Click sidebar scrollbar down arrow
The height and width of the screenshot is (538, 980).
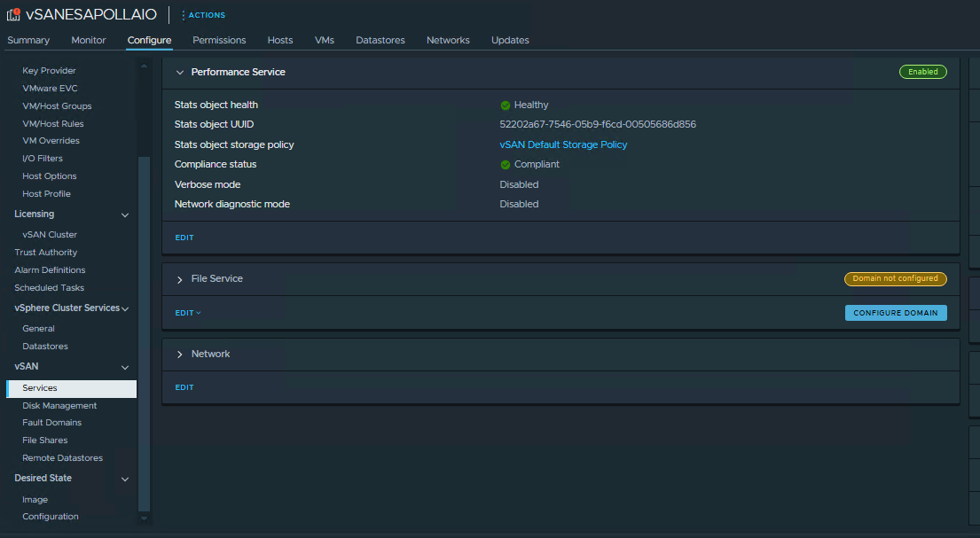[x=144, y=518]
